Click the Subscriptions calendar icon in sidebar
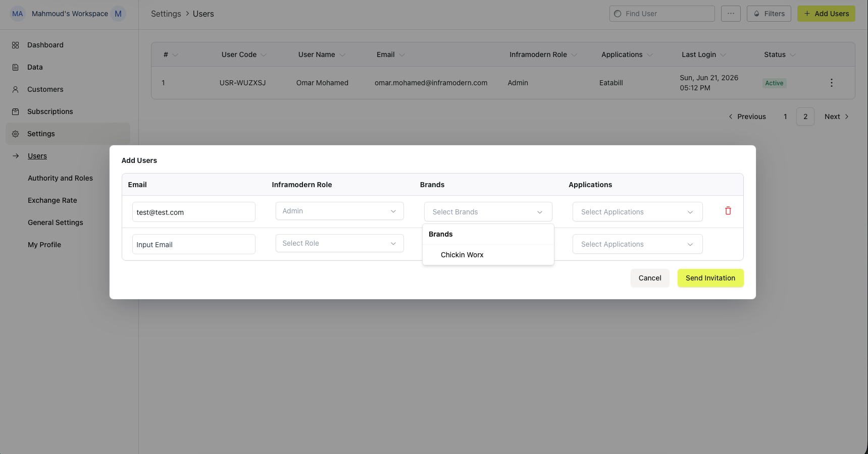868x454 pixels. 15,111
